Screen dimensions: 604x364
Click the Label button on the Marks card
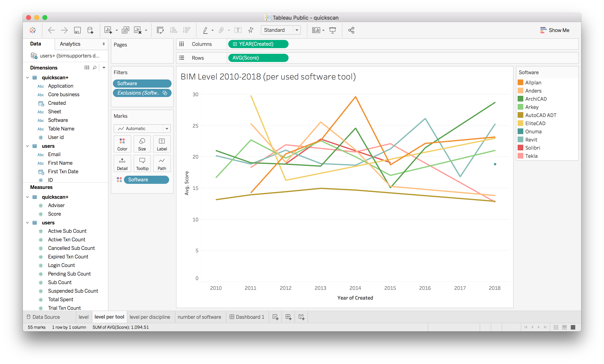pyautogui.click(x=162, y=144)
